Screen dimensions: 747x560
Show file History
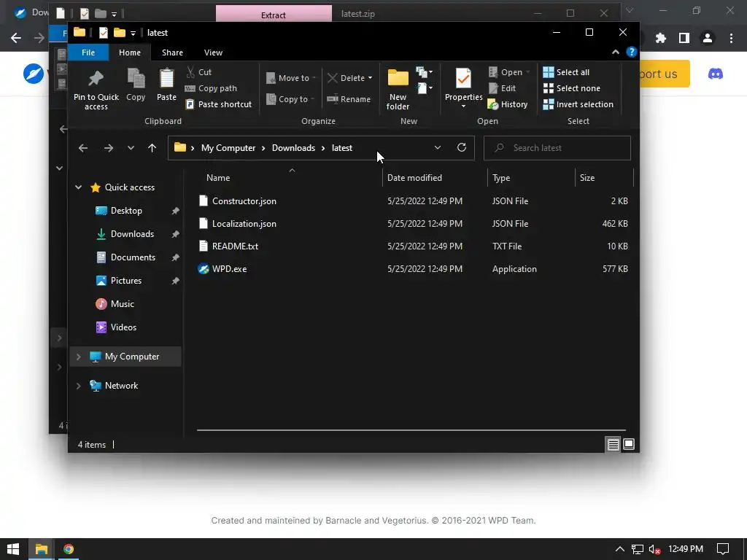point(508,104)
